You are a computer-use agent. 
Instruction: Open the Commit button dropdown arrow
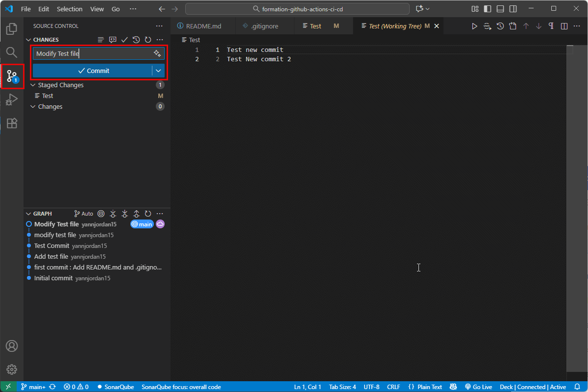(158, 70)
